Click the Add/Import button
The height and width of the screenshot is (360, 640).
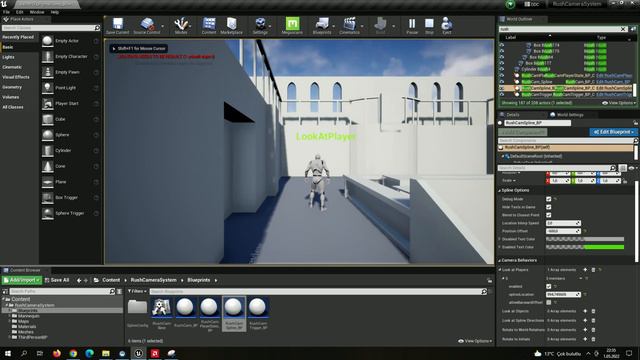[22, 280]
